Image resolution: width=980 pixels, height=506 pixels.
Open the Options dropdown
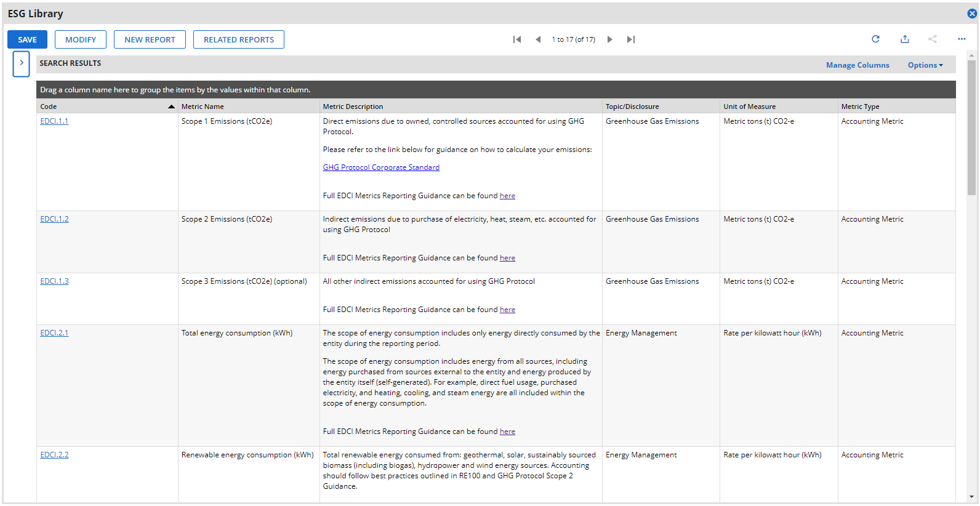925,65
